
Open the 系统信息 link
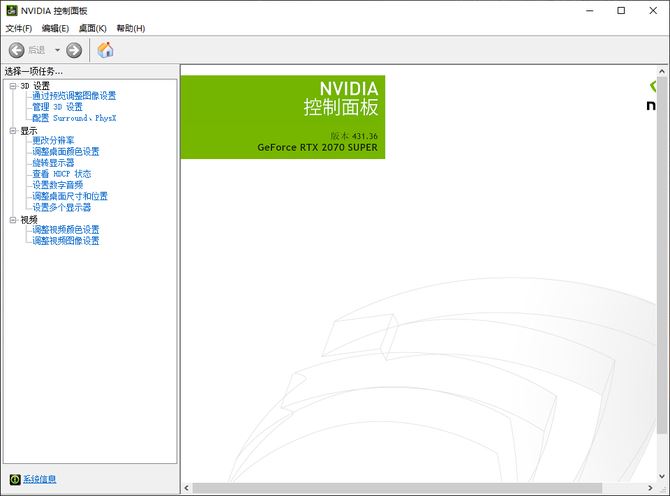pos(40,479)
